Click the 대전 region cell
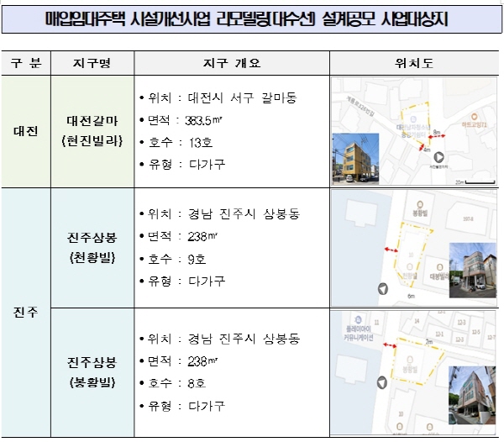 coord(25,132)
